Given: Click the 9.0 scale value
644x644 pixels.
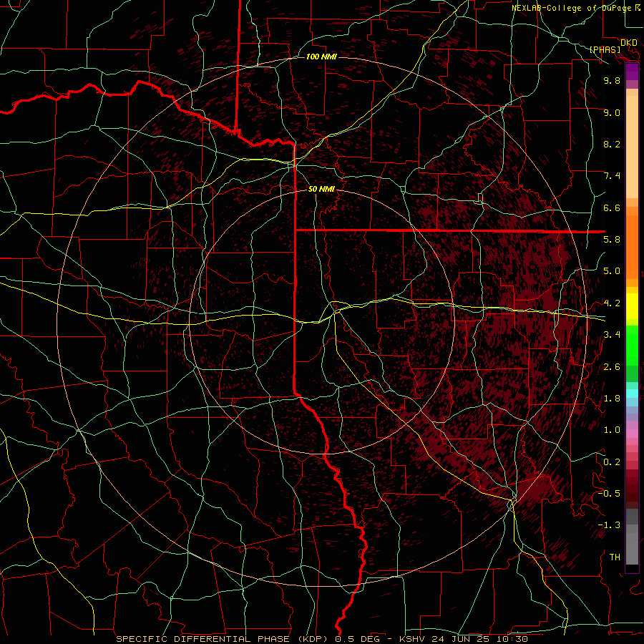Looking at the screenshot, I should coord(612,112).
